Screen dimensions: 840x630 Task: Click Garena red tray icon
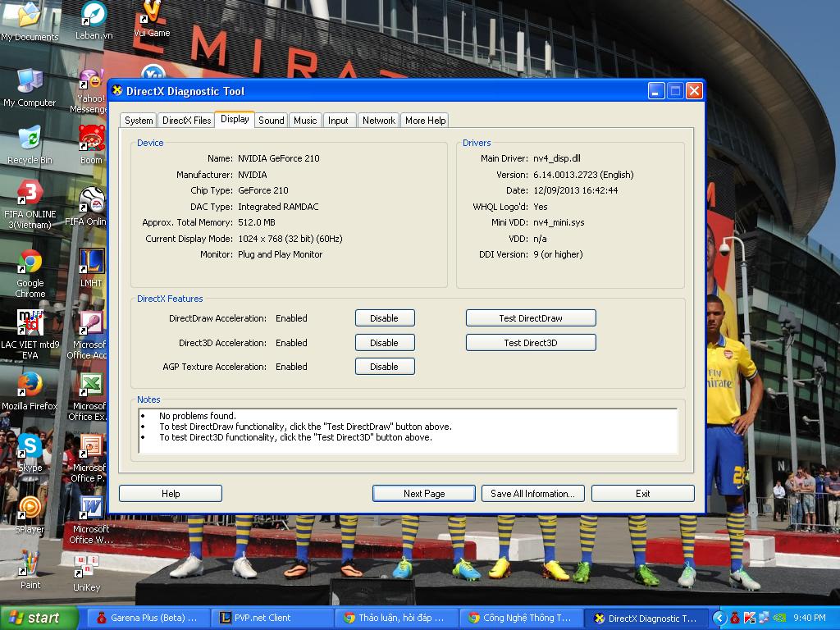tap(734, 618)
